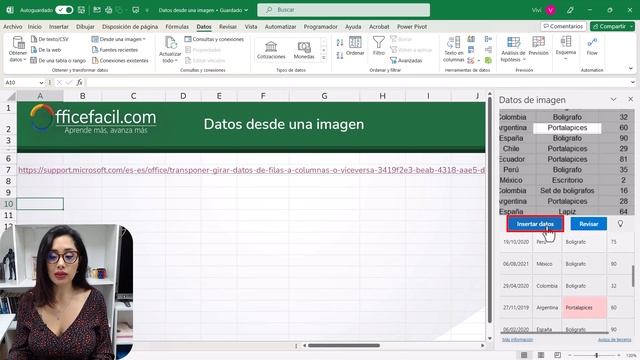Expand the Esquema dropdown
640x360 pixels.
[x=566, y=59]
